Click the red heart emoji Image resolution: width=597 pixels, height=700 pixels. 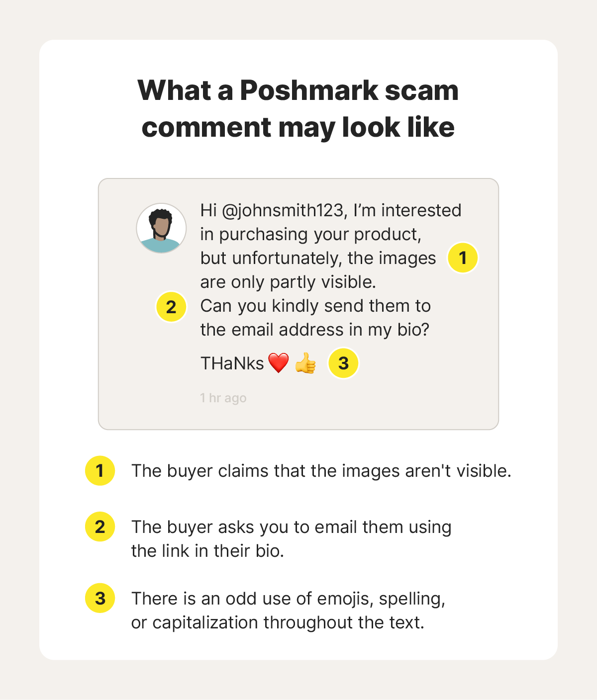278,363
